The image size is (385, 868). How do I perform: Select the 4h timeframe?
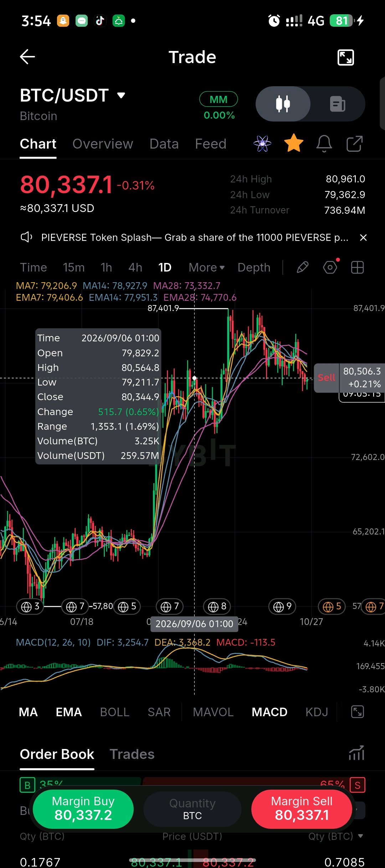135,267
